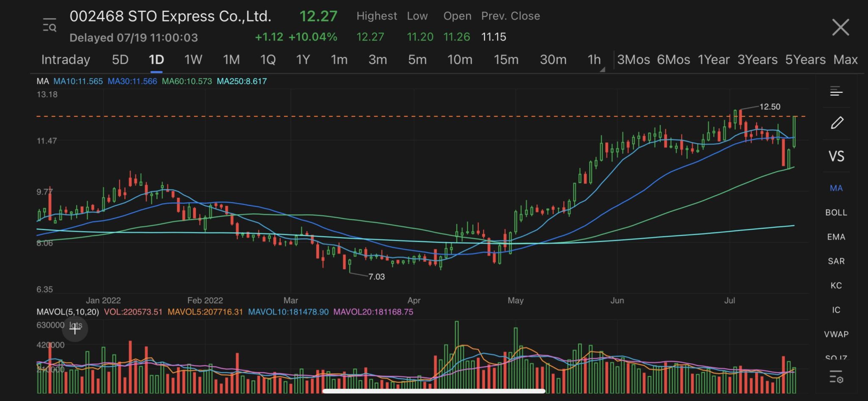Image resolution: width=868 pixels, height=401 pixels.
Task: Click the stock name 002468 STO Express
Action: [170, 17]
